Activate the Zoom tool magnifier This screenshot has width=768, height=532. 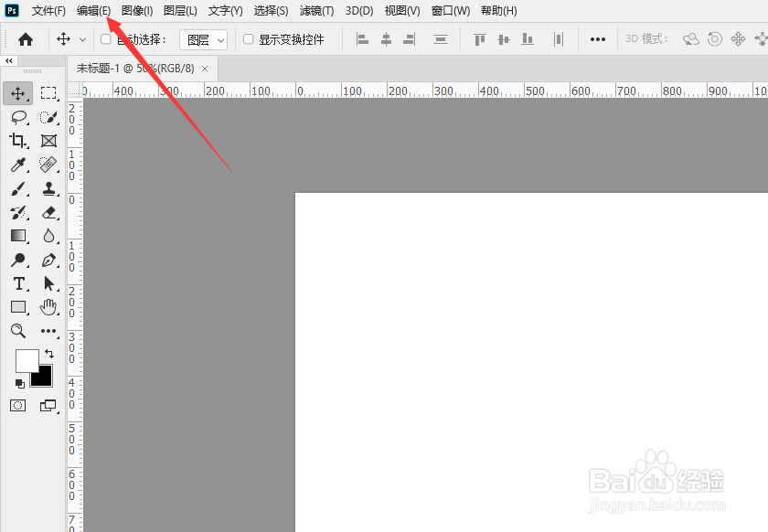click(18, 331)
